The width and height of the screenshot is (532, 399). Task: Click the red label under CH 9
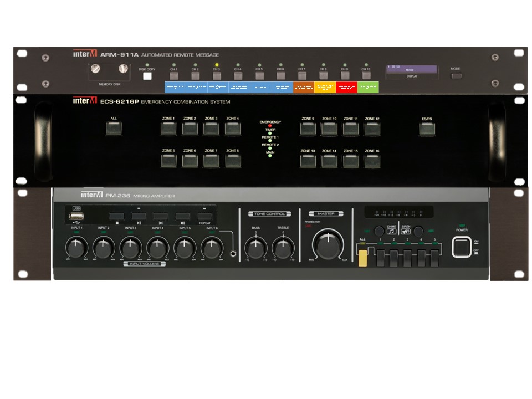click(x=346, y=87)
